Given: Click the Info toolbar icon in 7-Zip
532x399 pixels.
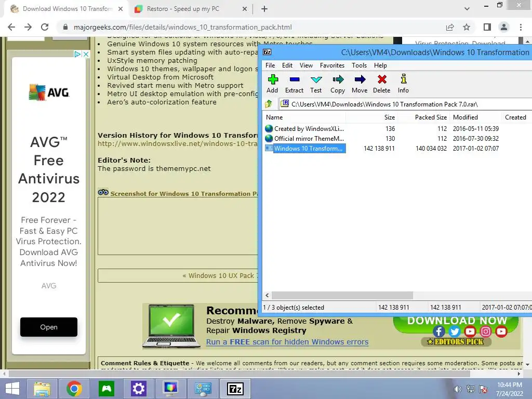Looking at the screenshot, I should (x=403, y=84).
